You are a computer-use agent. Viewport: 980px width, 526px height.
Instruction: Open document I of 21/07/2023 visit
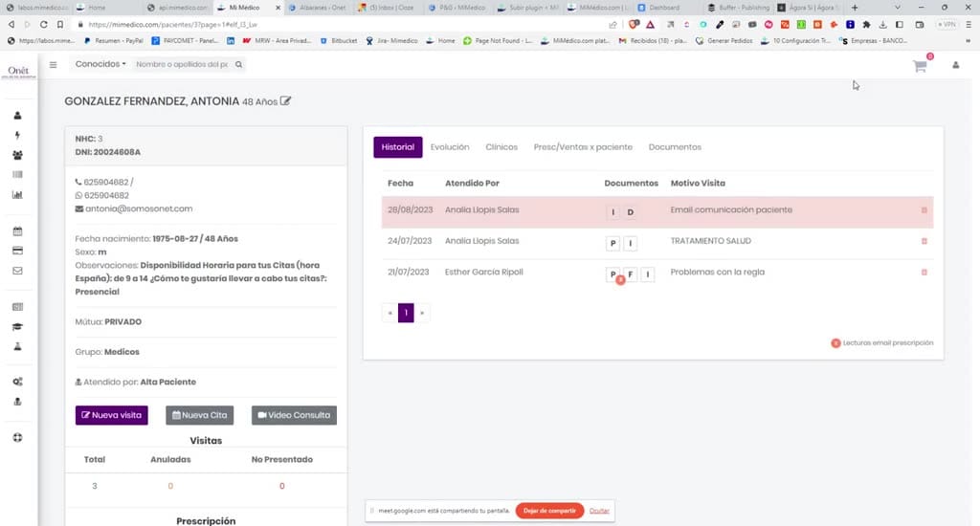648,274
